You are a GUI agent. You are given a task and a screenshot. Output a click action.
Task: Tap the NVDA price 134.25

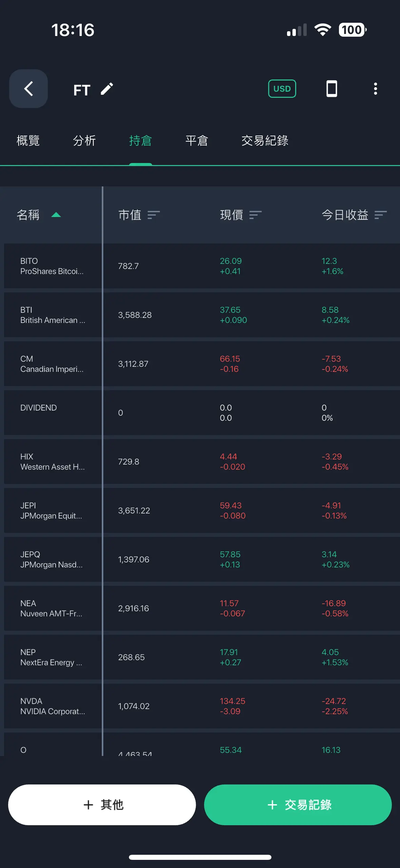(x=232, y=701)
